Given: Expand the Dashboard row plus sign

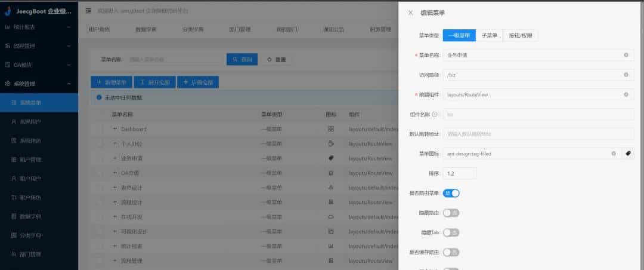Looking at the screenshot, I should click(x=114, y=129).
